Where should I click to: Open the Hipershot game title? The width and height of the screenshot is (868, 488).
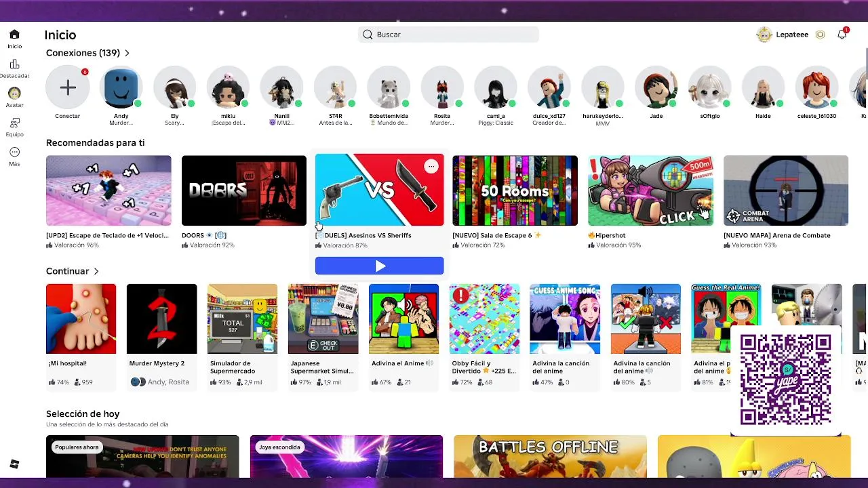coord(607,235)
